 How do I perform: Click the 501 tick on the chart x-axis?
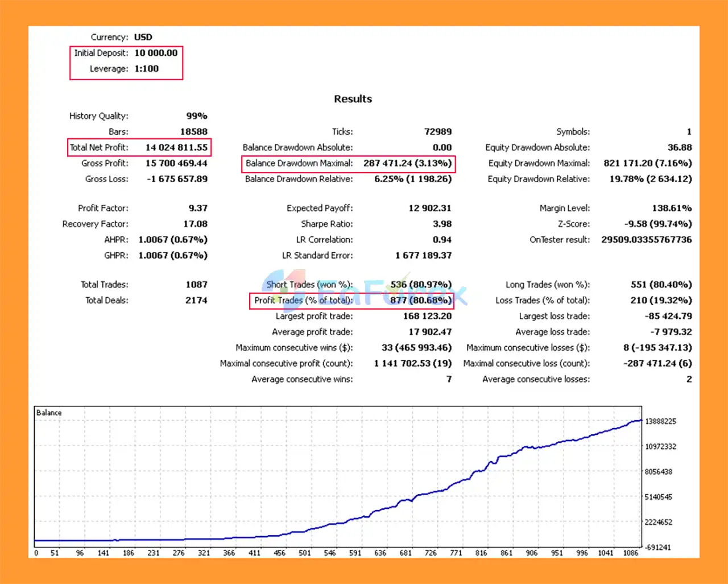pos(305,553)
